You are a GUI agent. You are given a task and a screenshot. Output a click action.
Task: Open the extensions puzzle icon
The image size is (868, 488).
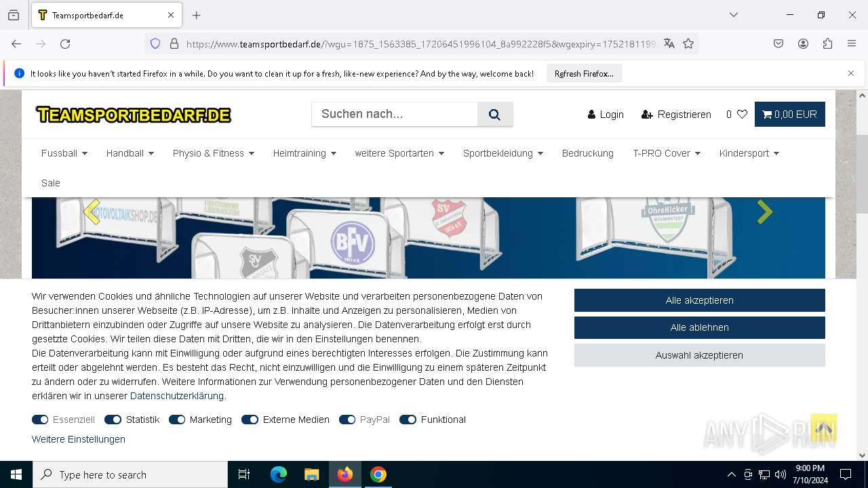827,43
